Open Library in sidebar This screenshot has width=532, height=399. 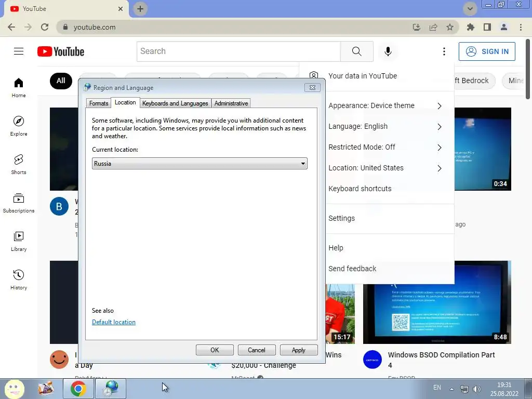click(19, 241)
